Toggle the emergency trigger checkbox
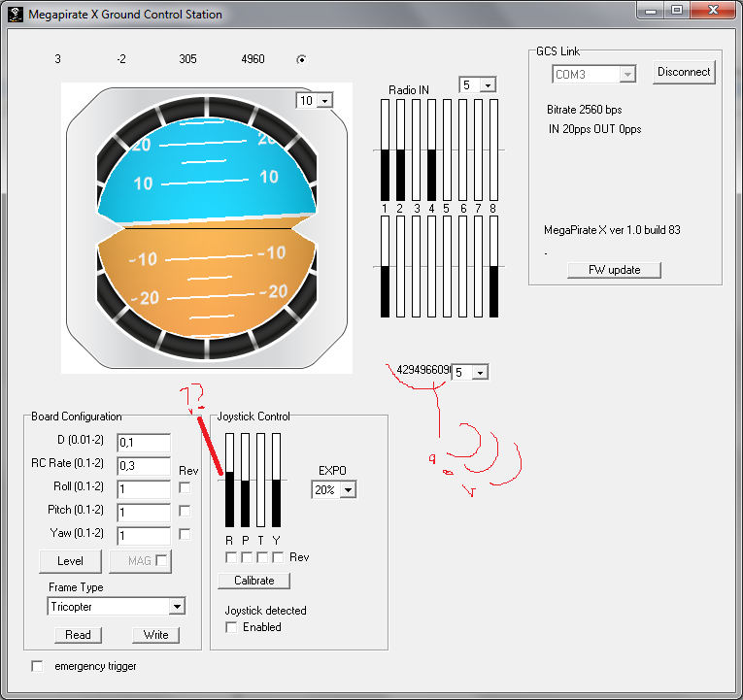This screenshot has width=743, height=700. pyautogui.click(x=38, y=666)
